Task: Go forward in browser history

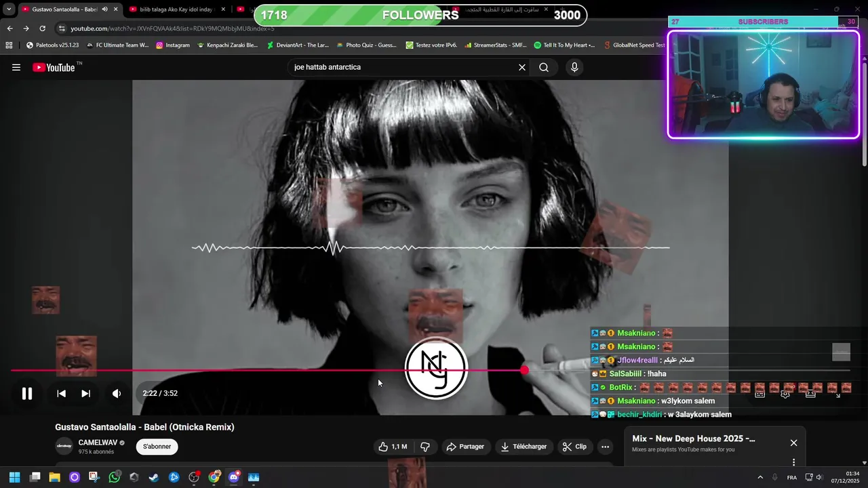Action: [x=26, y=28]
